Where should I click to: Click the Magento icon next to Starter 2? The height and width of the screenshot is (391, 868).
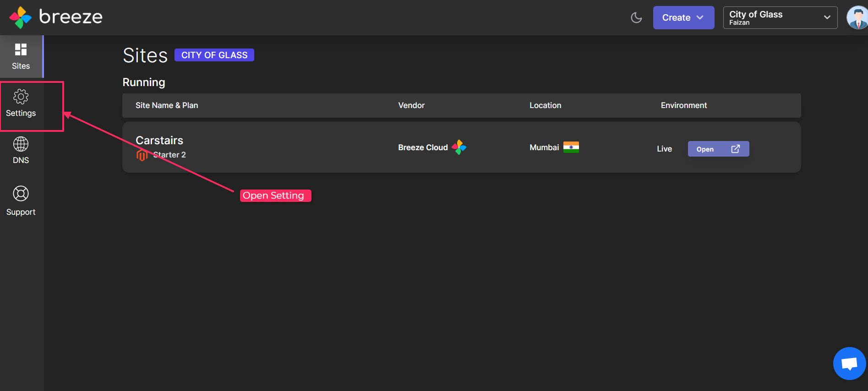[142, 155]
